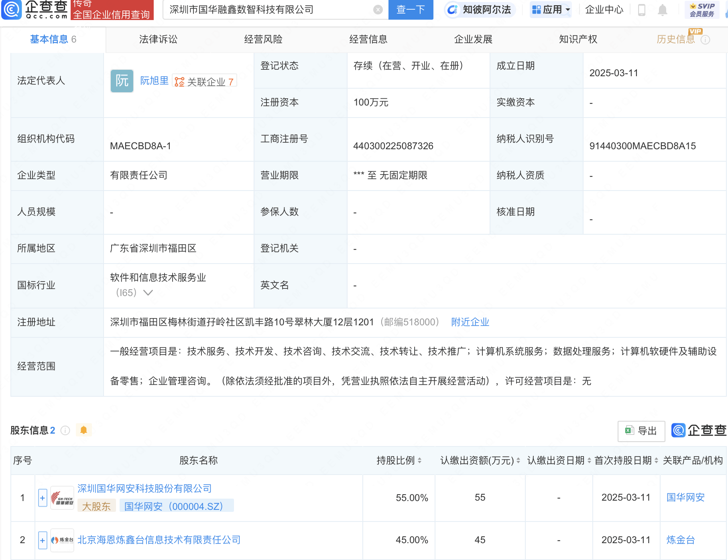The image size is (728, 560).
Task: Open 国华网安 related product link
Action: 685,497
